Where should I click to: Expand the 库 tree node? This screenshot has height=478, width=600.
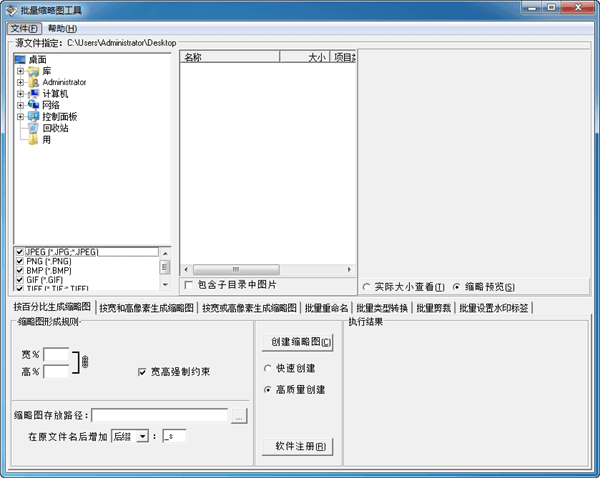click(x=20, y=71)
